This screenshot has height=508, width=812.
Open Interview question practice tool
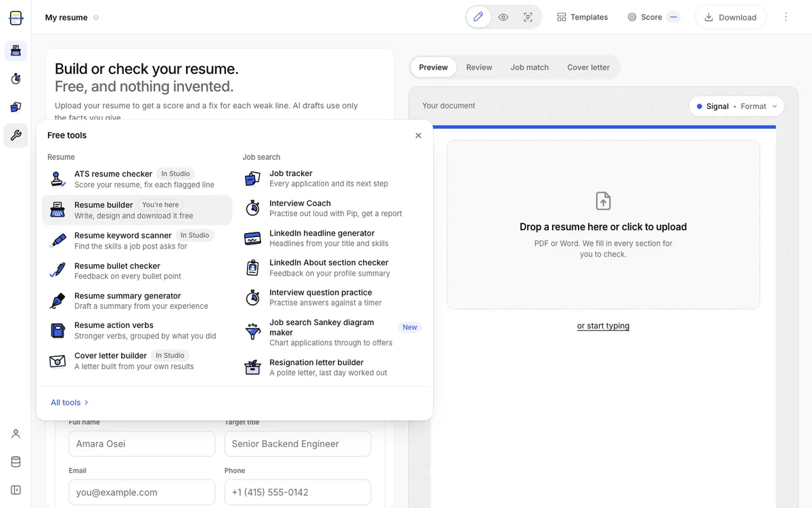332,297
